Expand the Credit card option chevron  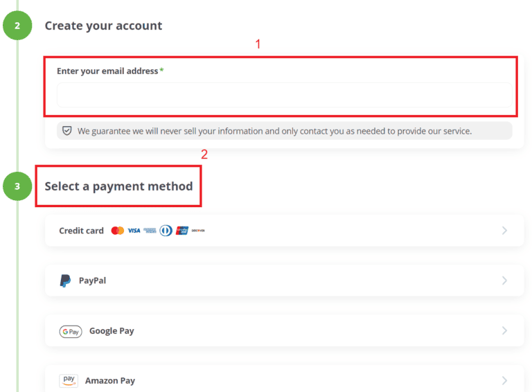(504, 231)
